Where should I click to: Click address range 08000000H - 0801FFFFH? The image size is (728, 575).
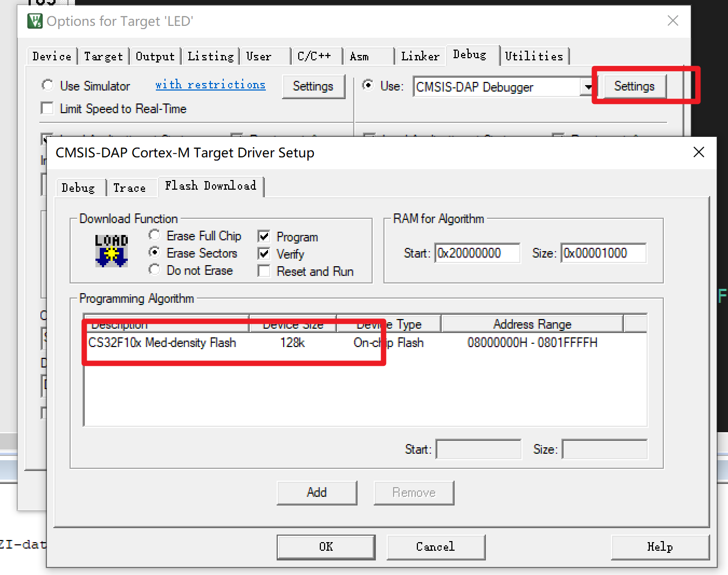coord(532,343)
